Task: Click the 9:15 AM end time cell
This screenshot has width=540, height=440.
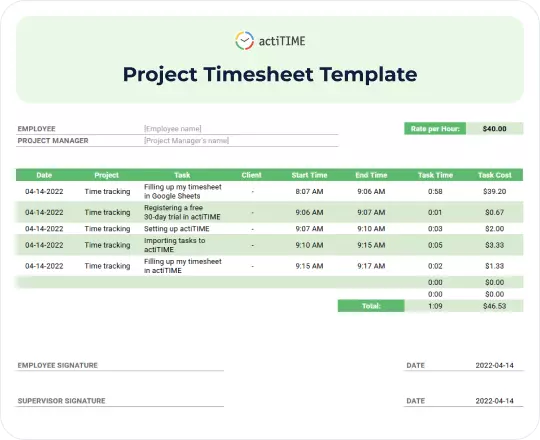Action: pyautogui.click(x=371, y=245)
